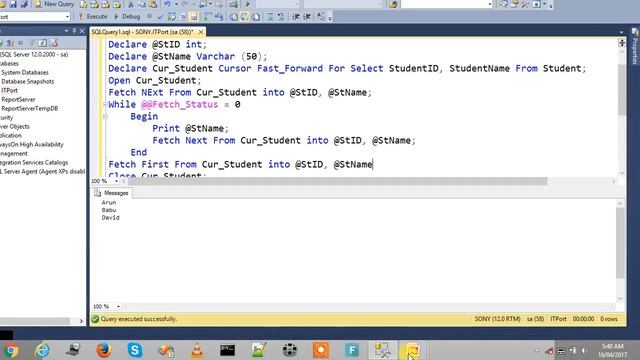
Task: Click Increase Indent icon
Action: 307,17
